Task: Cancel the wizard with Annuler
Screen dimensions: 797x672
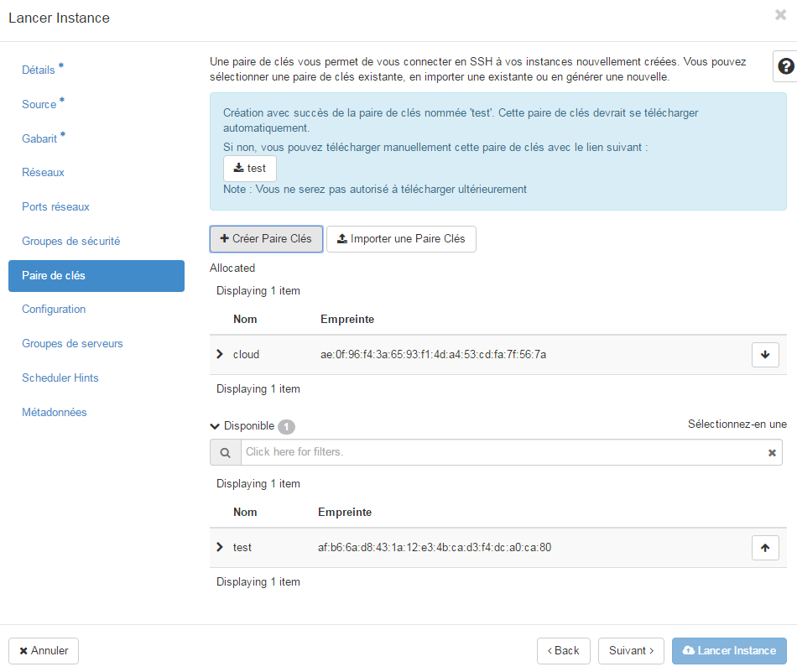Action: pyautogui.click(x=44, y=651)
